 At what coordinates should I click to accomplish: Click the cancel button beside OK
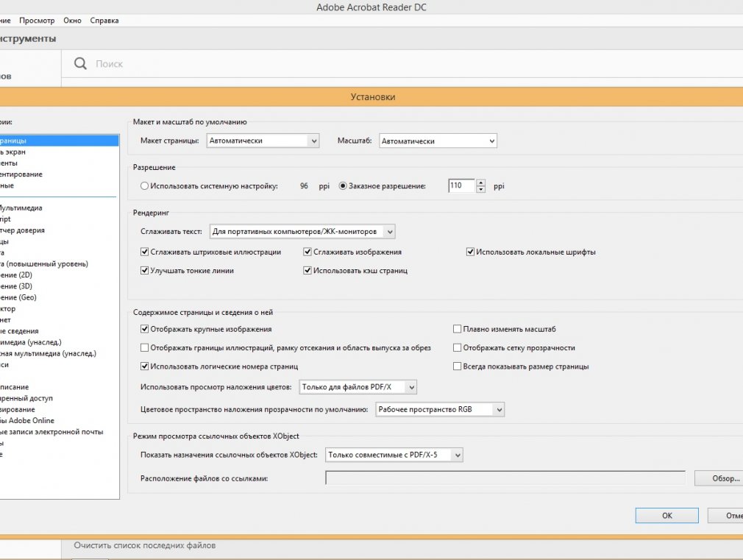tap(725, 515)
